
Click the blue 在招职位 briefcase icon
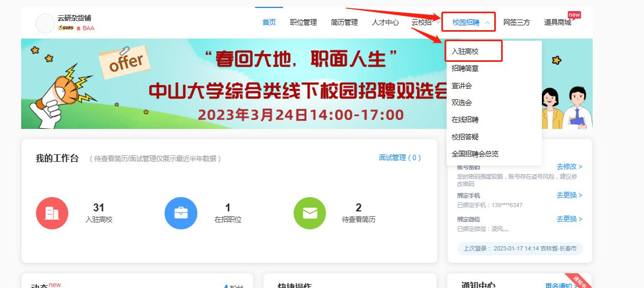click(x=181, y=213)
